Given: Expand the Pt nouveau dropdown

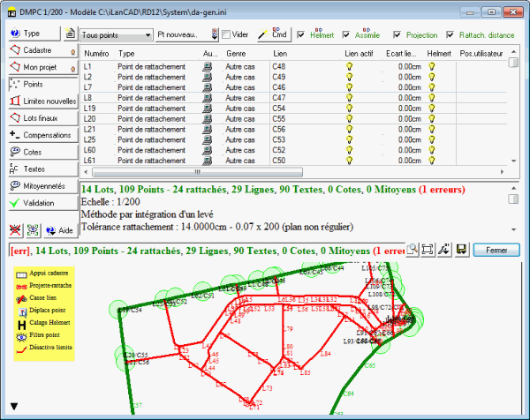Looking at the screenshot, I should coord(214,35).
